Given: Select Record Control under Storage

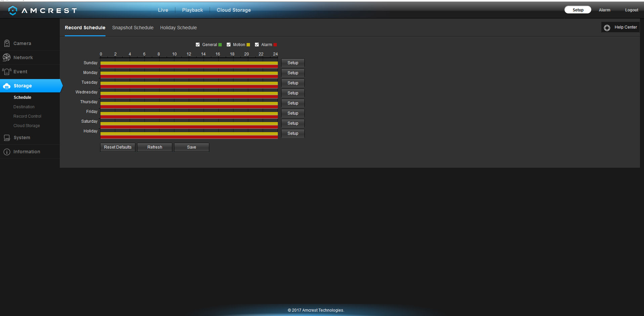Looking at the screenshot, I should tap(27, 116).
